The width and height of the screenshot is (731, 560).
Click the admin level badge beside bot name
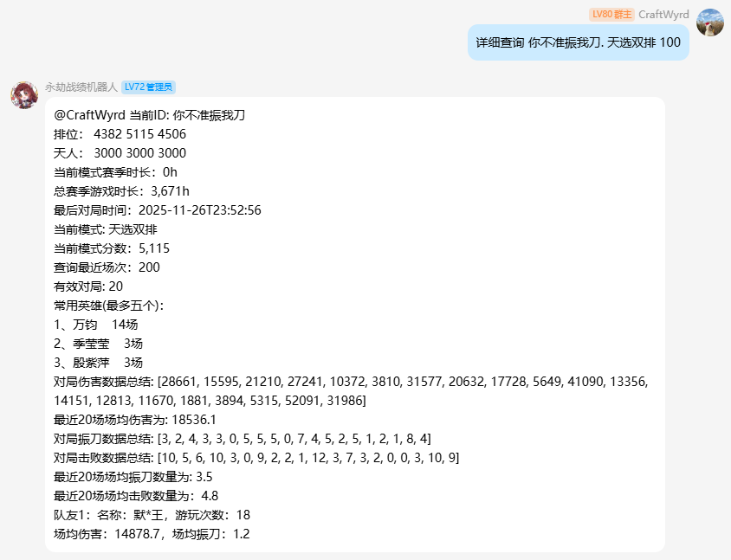(x=150, y=87)
